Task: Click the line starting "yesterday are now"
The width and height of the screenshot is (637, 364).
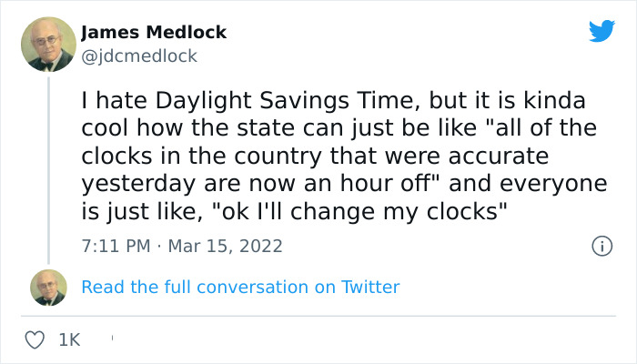Action: [343, 181]
